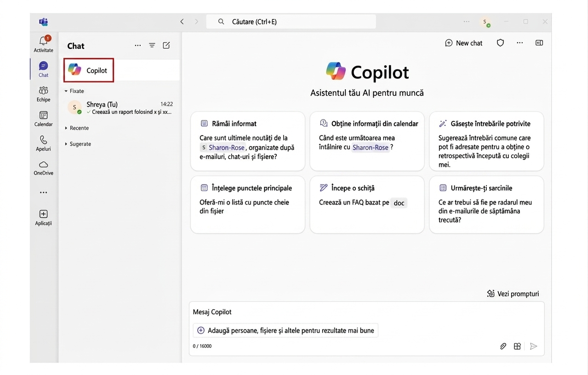Image resolution: width=588 pixels, height=375 pixels.
Task: Open the shield protection icon
Action: click(500, 43)
